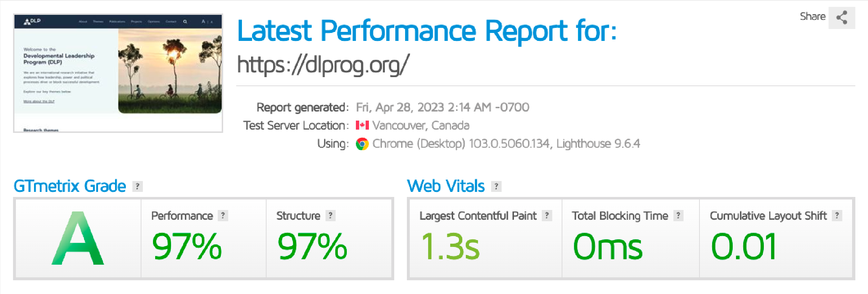
Task: Open the dlprog.org site screenshot thumbnail
Action: pos(118,73)
